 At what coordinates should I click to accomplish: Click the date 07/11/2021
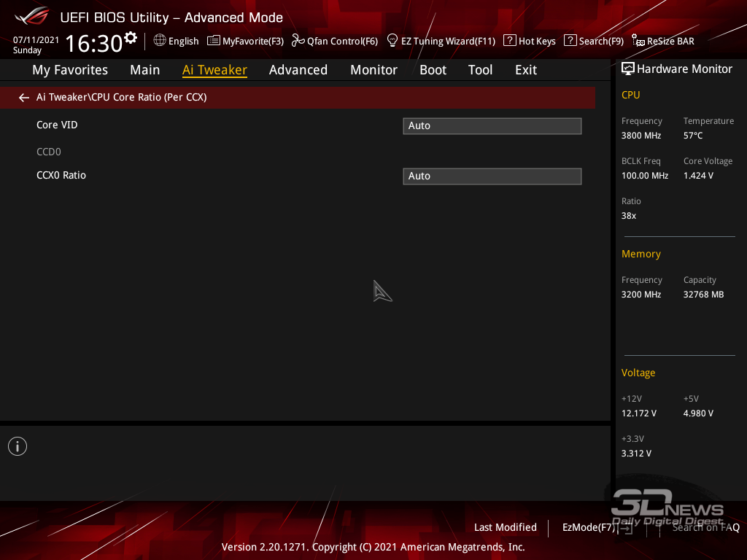click(36, 40)
